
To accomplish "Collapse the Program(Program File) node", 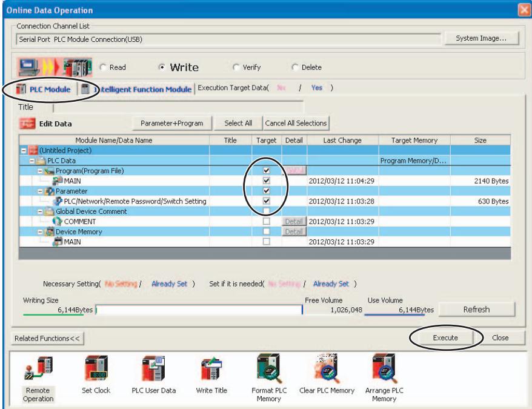I will (x=40, y=171).
